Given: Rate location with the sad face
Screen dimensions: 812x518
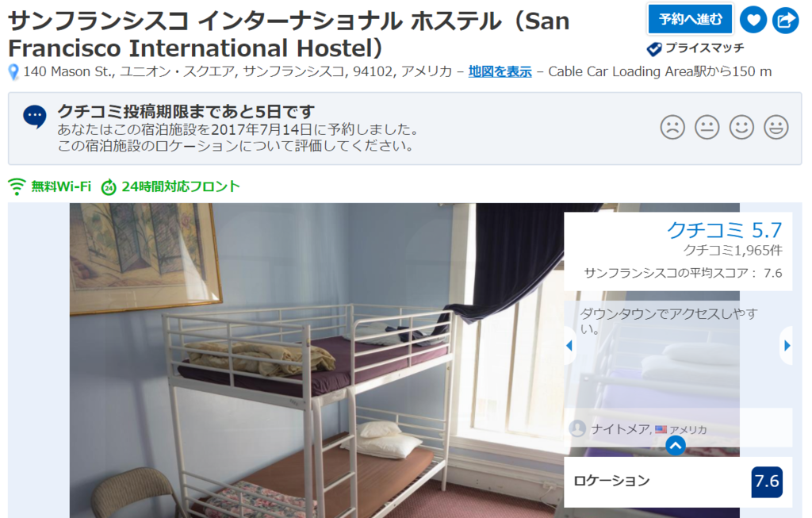Looking at the screenshot, I should click(672, 127).
